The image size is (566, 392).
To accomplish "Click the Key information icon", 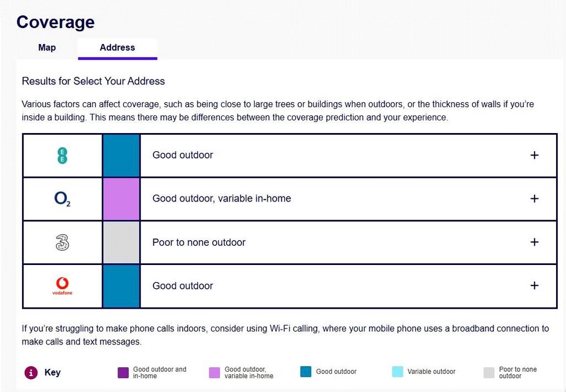I will tap(31, 373).
